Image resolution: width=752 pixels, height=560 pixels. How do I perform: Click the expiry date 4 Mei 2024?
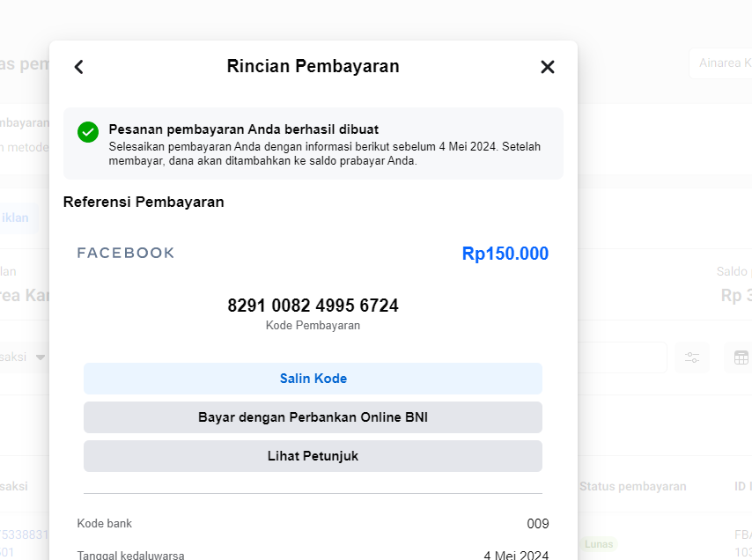(x=516, y=555)
